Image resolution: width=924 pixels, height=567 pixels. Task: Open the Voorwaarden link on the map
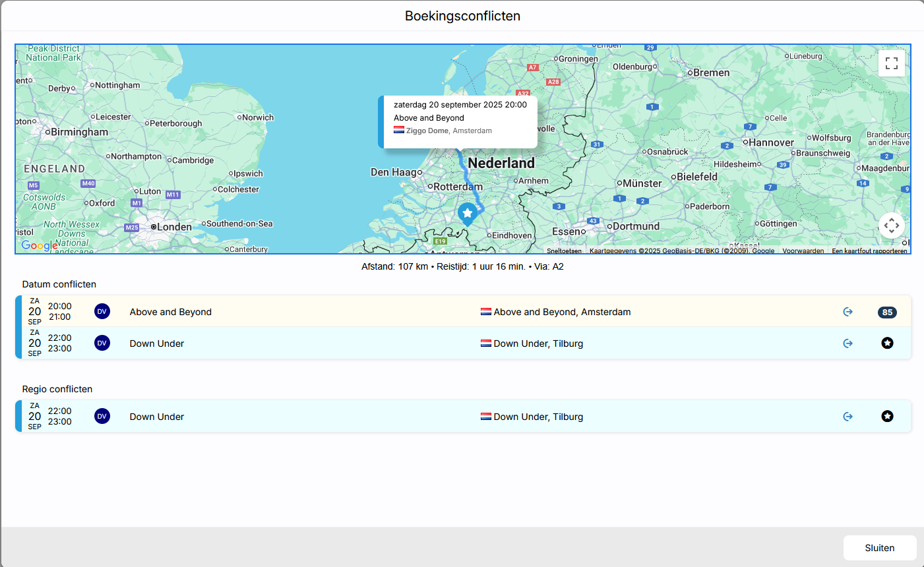(803, 251)
